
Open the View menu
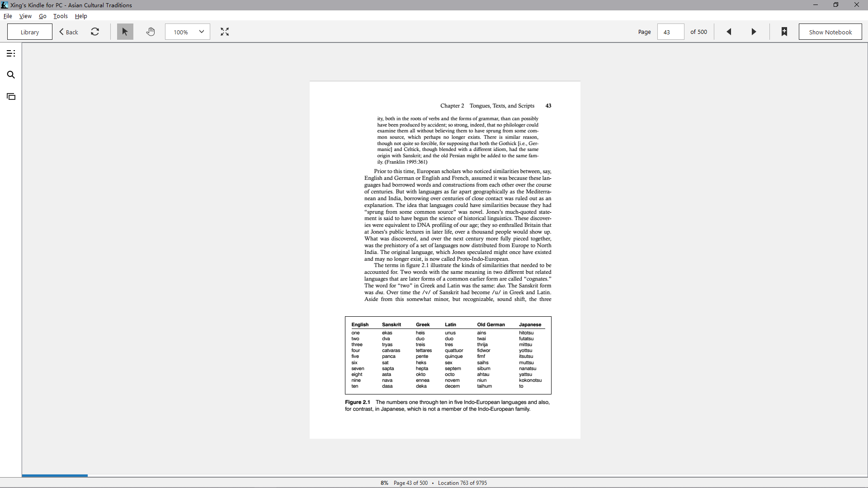[x=25, y=16]
